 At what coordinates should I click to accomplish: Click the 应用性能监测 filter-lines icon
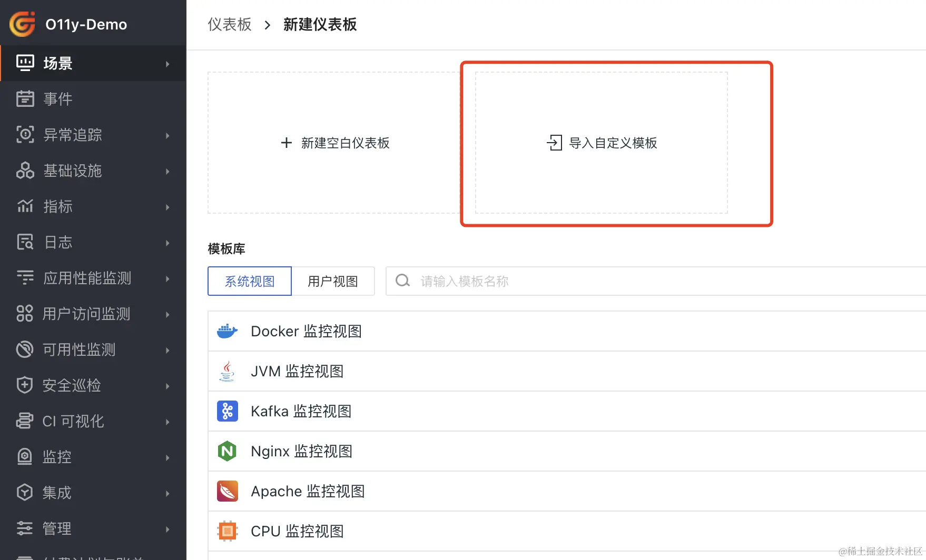(x=25, y=278)
